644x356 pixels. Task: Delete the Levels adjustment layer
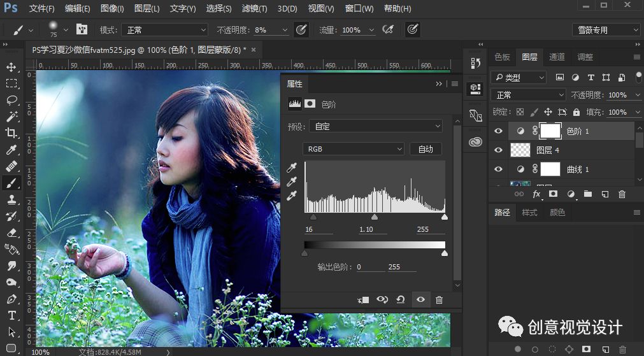(x=439, y=300)
